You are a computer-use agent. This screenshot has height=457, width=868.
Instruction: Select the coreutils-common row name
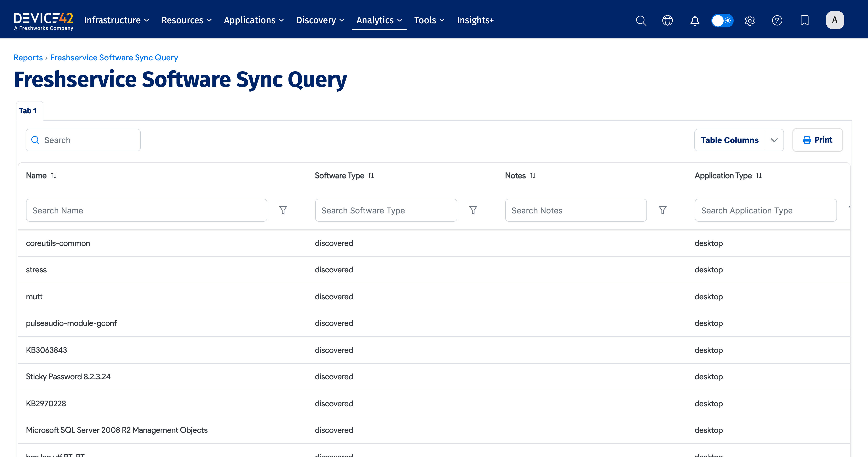point(58,243)
